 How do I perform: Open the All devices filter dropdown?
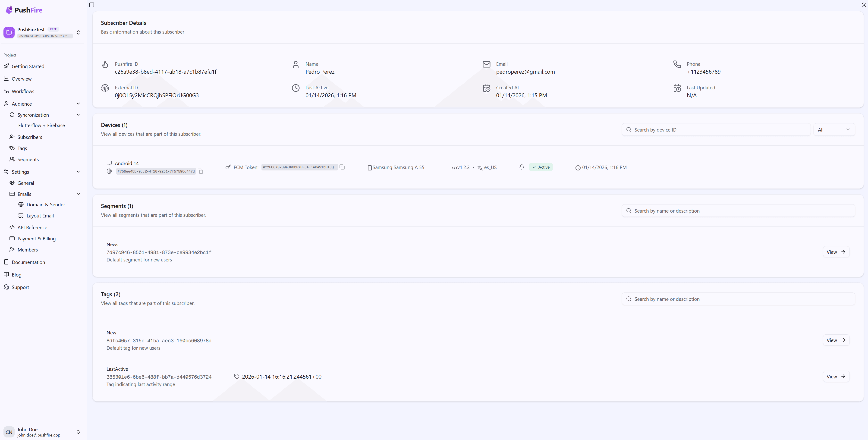point(834,130)
